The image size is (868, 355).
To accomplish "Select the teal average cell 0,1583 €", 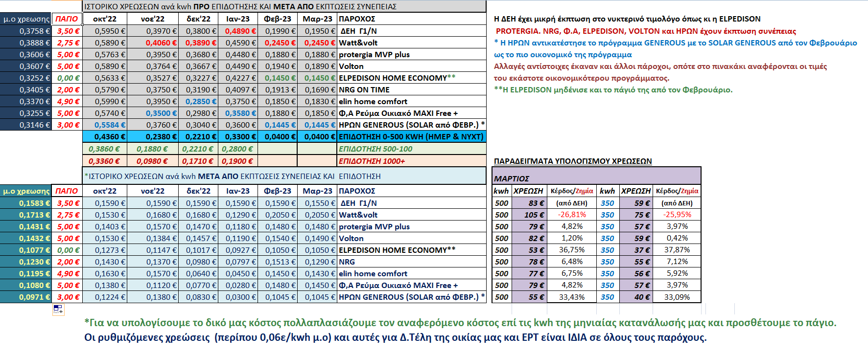I will click(25, 203).
